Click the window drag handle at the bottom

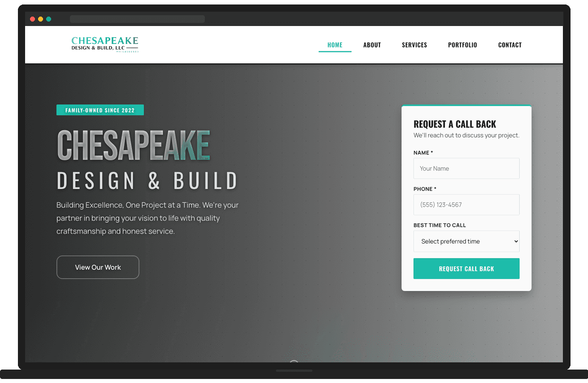point(294,370)
